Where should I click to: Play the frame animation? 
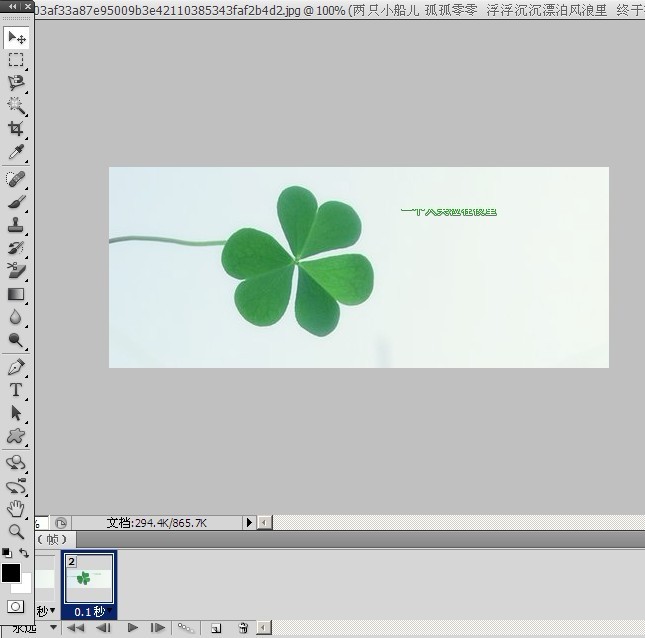click(132, 628)
